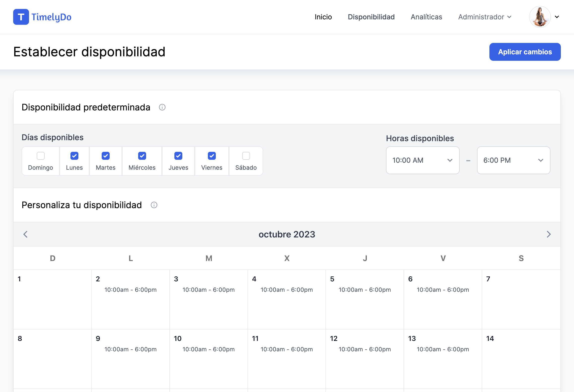Click the Horas disponibles label
Screen dimensions: 574x392
tap(420, 138)
